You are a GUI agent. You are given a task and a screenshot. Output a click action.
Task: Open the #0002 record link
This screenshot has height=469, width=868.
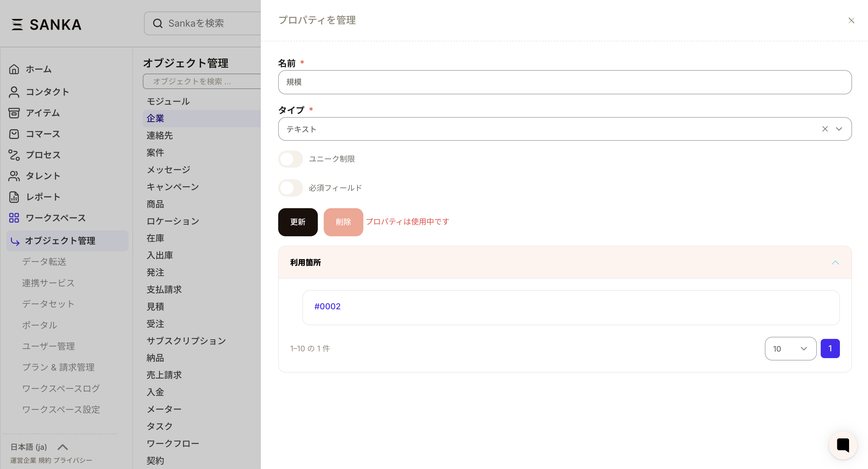(x=327, y=306)
